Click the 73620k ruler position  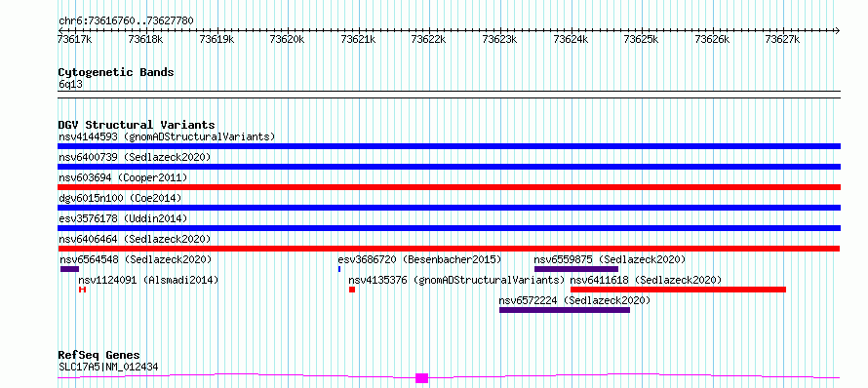[288, 39]
